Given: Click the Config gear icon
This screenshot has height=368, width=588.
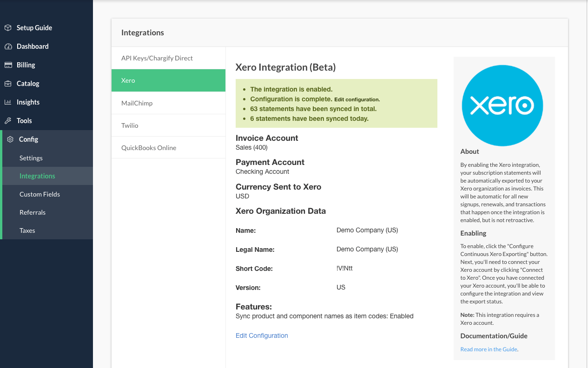Looking at the screenshot, I should [x=10, y=139].
